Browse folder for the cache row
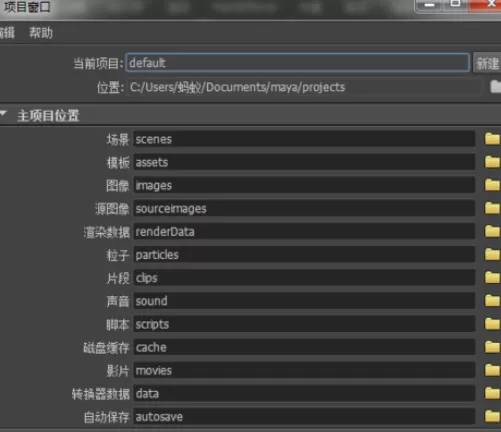The image size is (501, 432). 492,347
